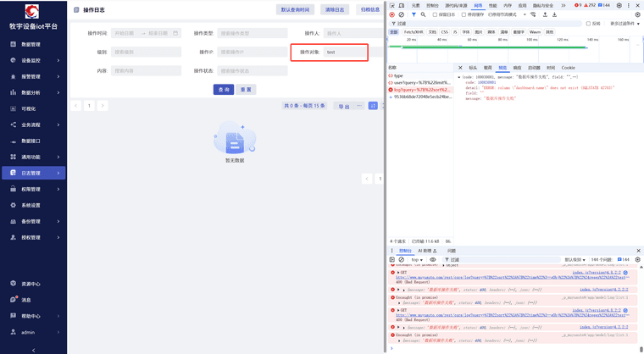Open DevTools main settings gear
644x354 pixels.
[x=619, y=5]
